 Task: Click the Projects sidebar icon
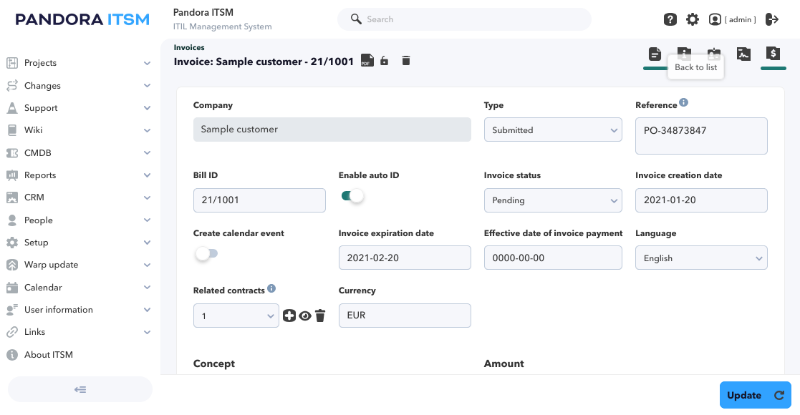coord(12,63)
